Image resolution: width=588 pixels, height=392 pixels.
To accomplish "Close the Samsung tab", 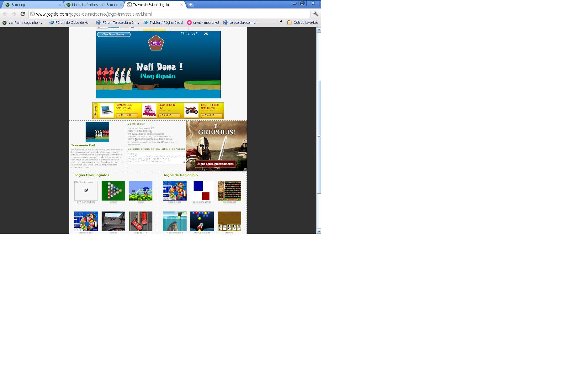I will pos(60,5).
